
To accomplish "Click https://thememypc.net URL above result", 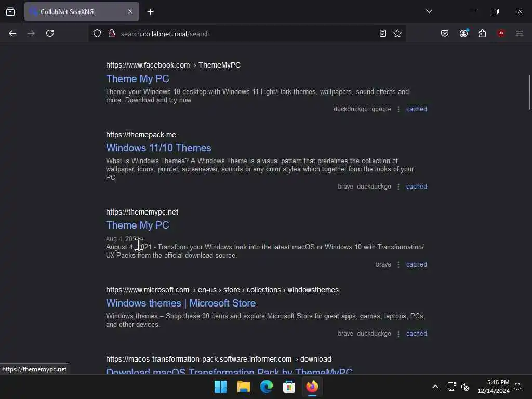I will tap(142, 212).
